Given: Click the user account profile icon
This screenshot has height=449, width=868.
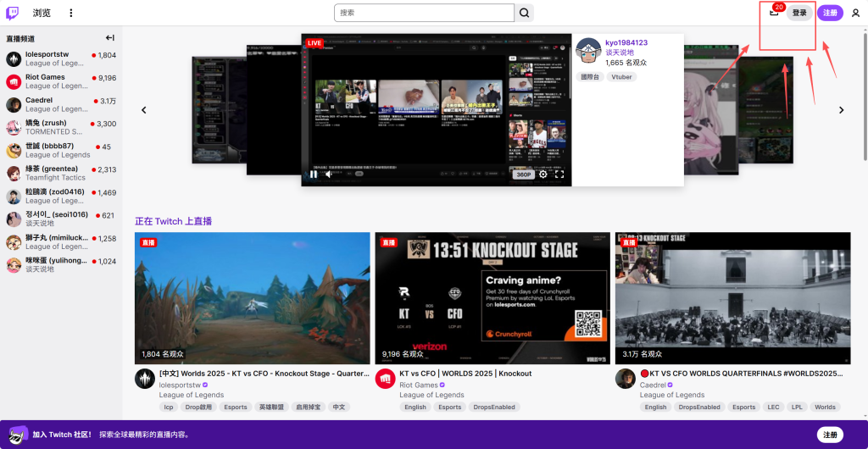Looking at the screenshot, I should (855, 13).
